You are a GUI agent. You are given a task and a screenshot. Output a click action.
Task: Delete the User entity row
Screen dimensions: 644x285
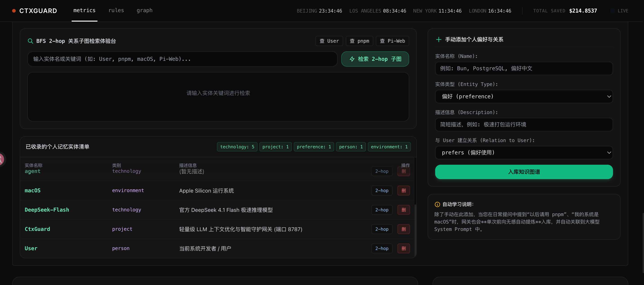(x=404, y=248)
